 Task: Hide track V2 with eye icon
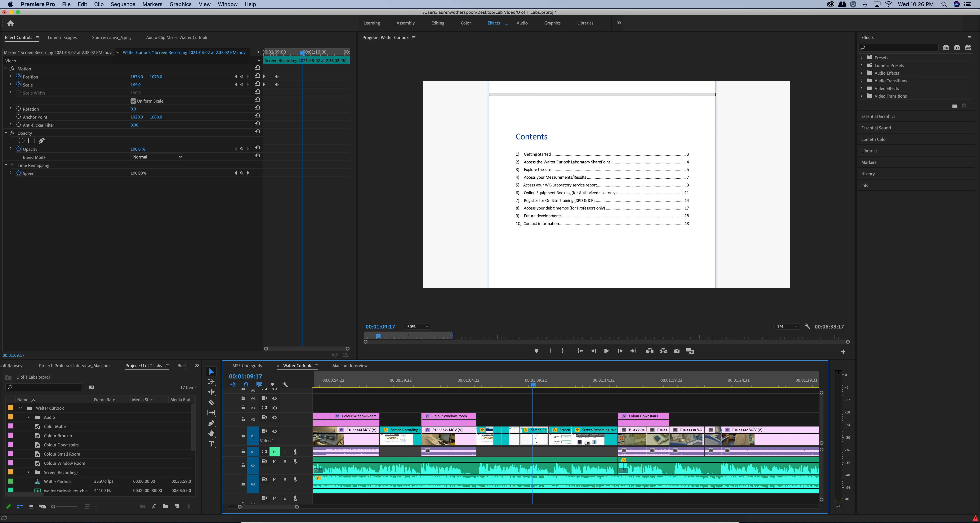tap(275, 418)
